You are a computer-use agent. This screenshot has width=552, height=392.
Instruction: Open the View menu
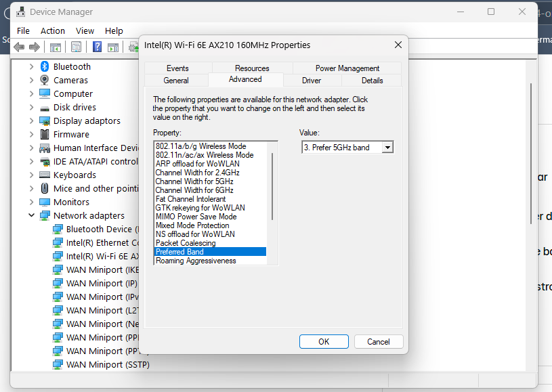pos(85,30)
